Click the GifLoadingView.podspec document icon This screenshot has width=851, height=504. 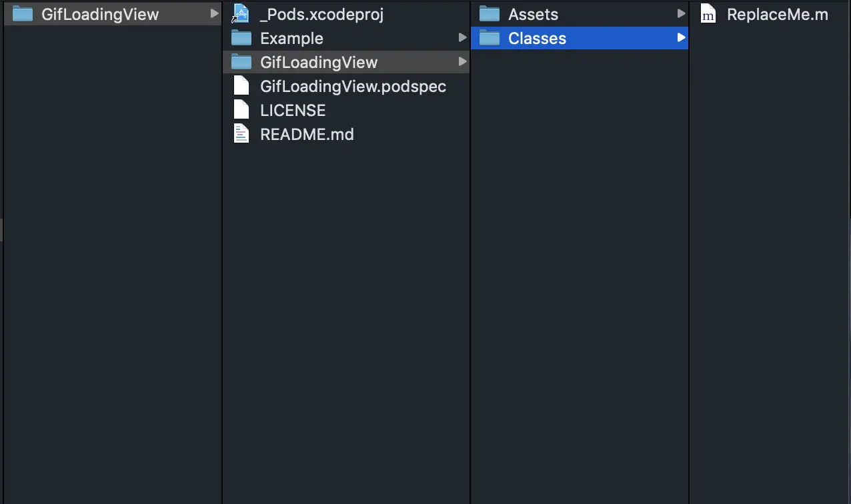[241, 86]
